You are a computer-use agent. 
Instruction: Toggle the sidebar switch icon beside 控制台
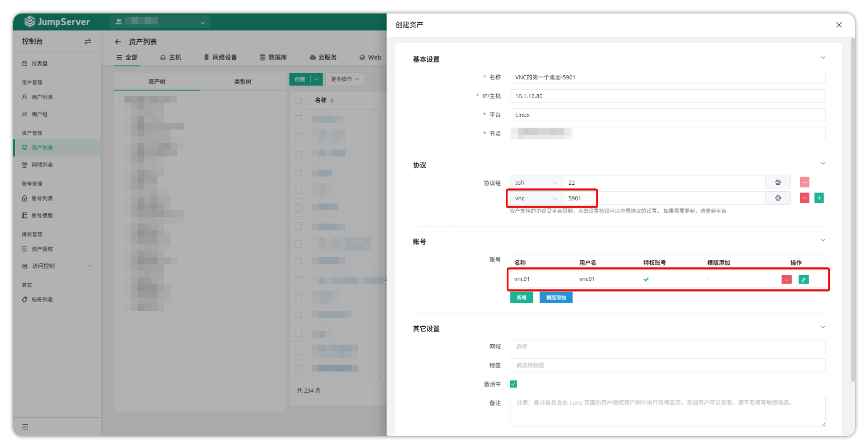[x=88, y=41]
